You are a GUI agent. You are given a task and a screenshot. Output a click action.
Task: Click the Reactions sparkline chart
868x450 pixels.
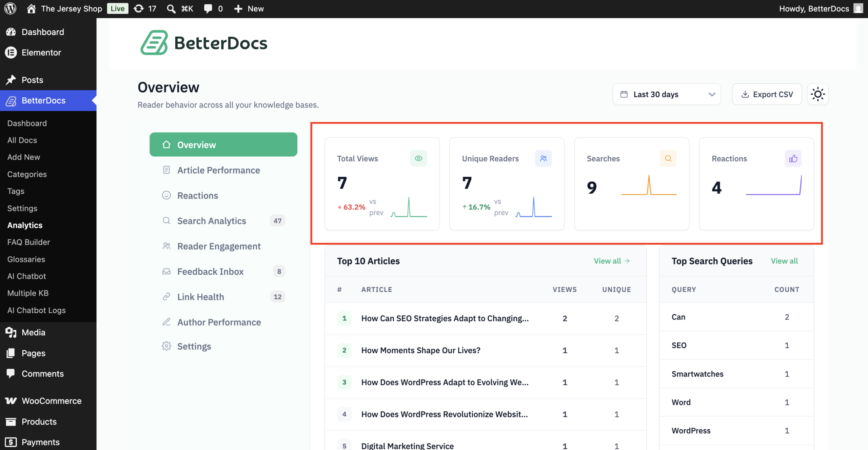tap(774, 185)
